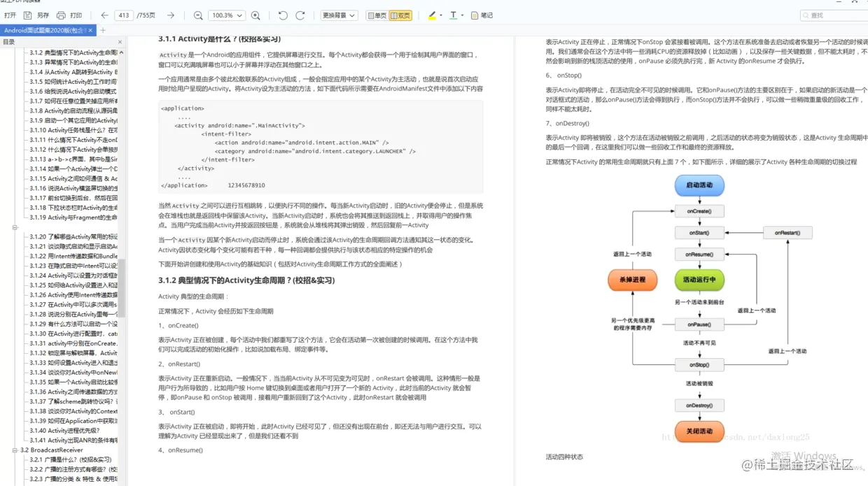Rotate page clockwise icon

point(300,15)
